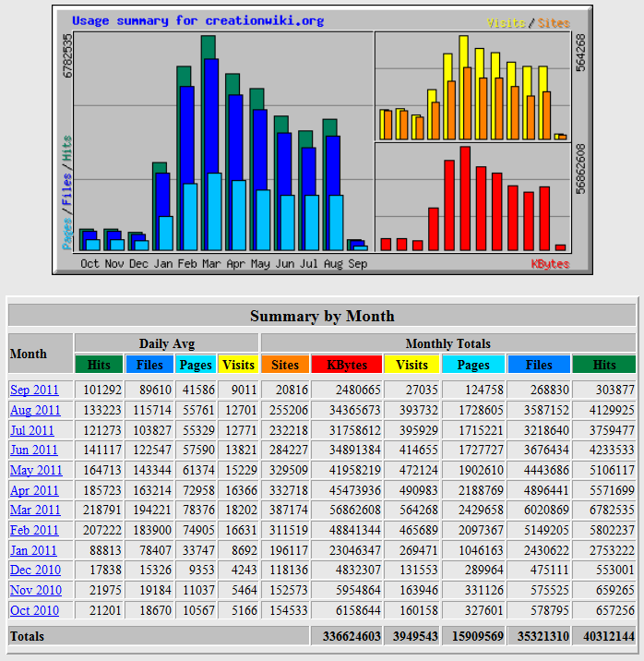Open the May 2011 link
Screen dimensions: 644x661
click(36, 471)
